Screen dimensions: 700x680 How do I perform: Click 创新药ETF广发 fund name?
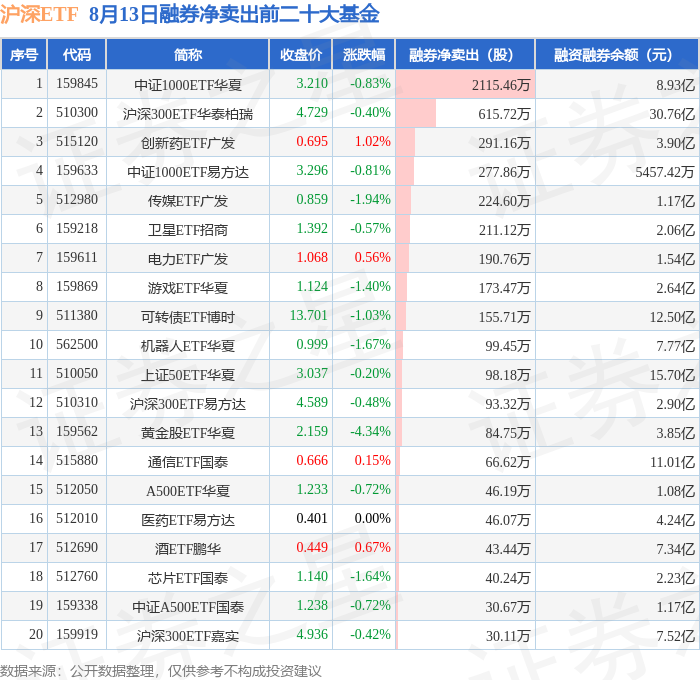tap(188, 143)
